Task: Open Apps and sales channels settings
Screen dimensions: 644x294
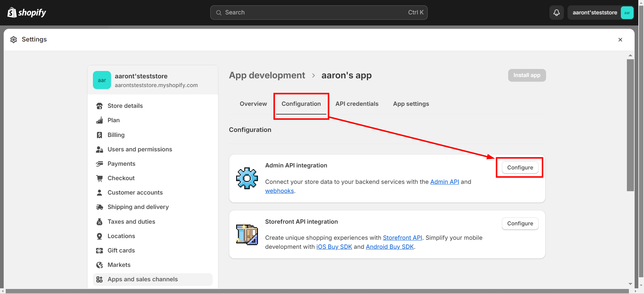Action: (153, 279)
